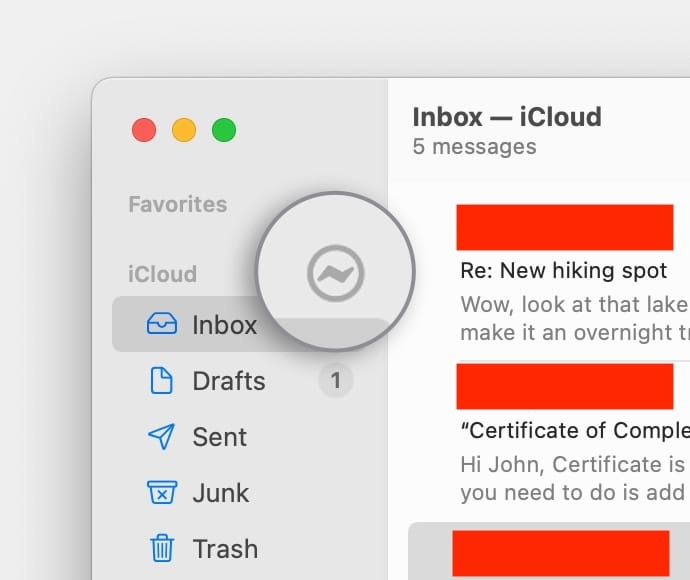This screenshot has height=580, width=690.
Task: Click the Sent paper plane icon
Action: [x=161, y=437]
